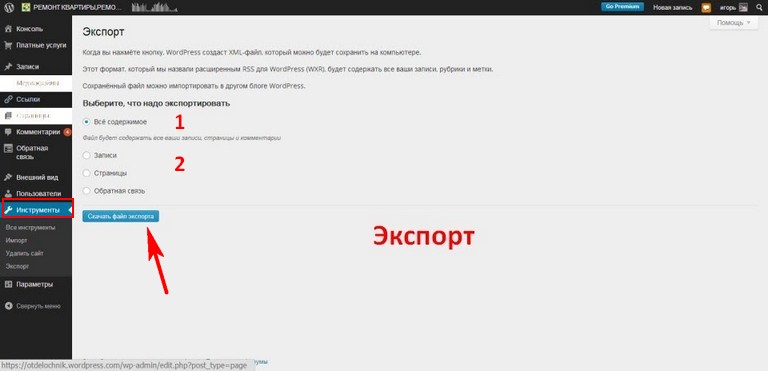Select the Записи radio button

point(87,155)
